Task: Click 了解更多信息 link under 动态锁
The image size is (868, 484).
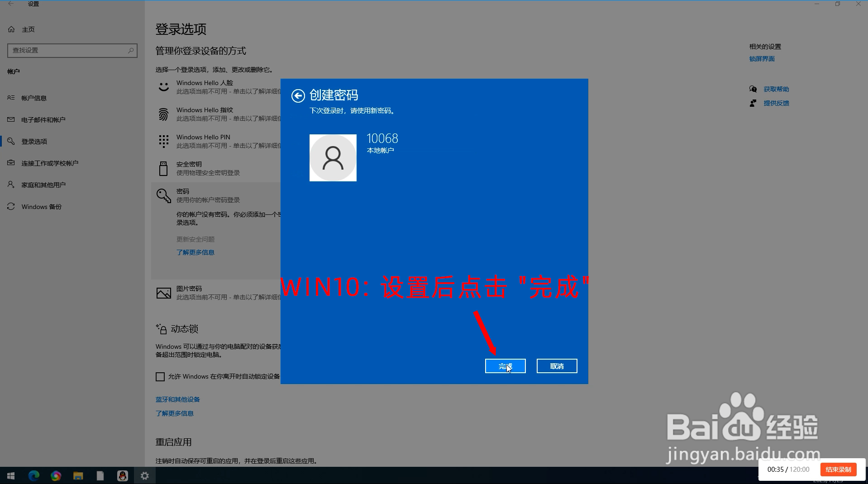Action: point(175,413)
